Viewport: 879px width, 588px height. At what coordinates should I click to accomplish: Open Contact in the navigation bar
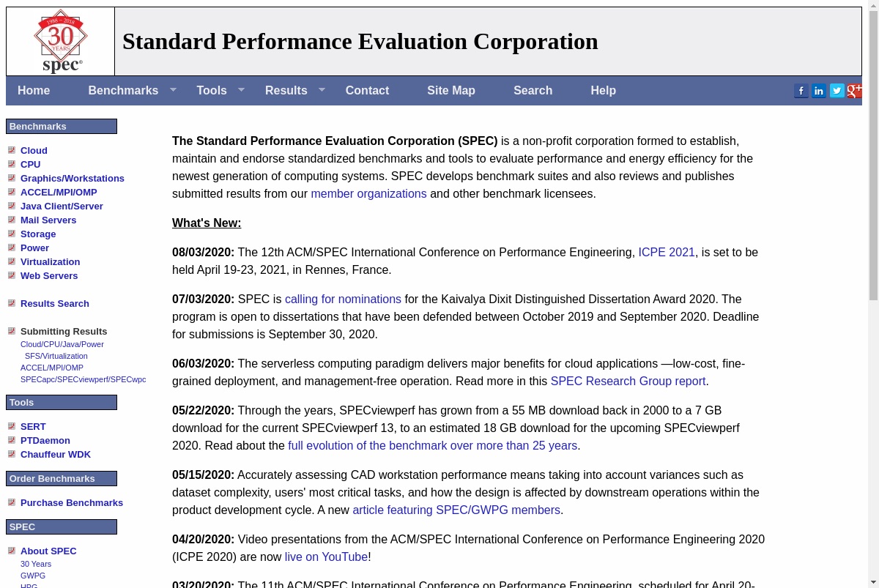point(367,91)
